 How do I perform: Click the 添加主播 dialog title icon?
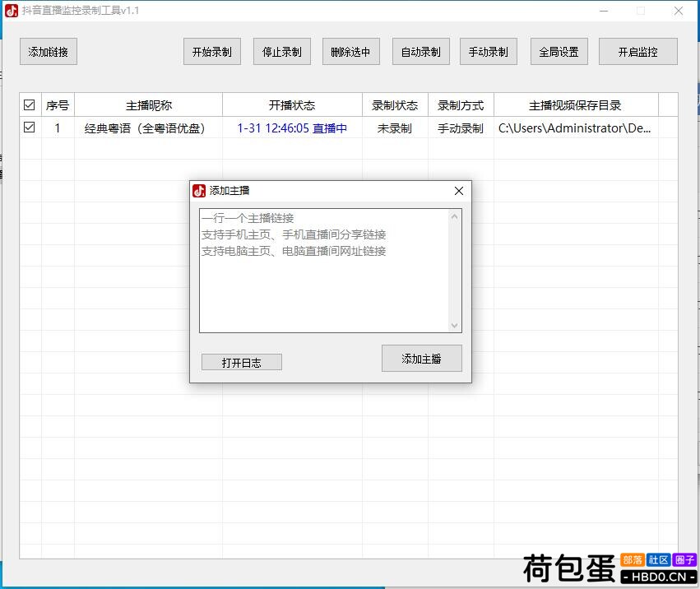(x=199, y=191)
